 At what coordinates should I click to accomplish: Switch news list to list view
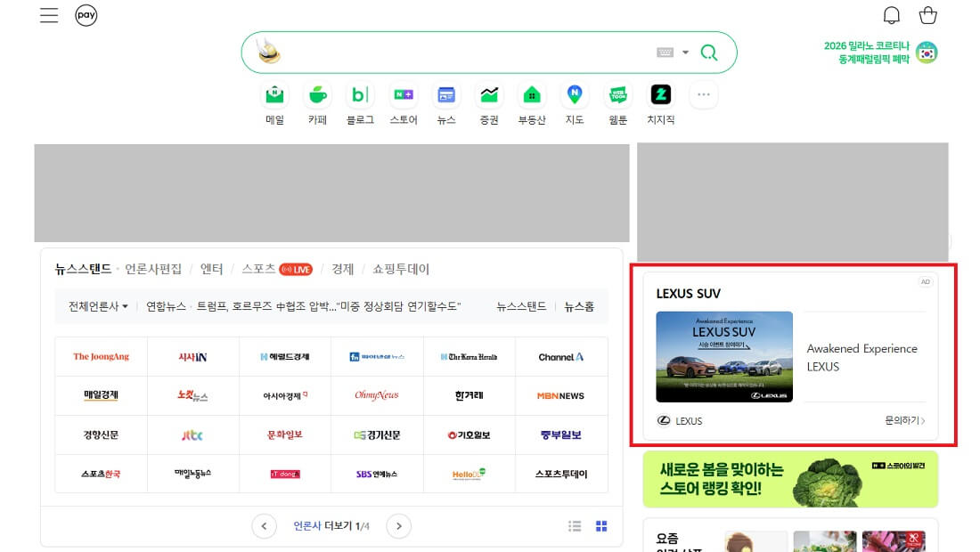pyautogui.click(x=575, y=526)
